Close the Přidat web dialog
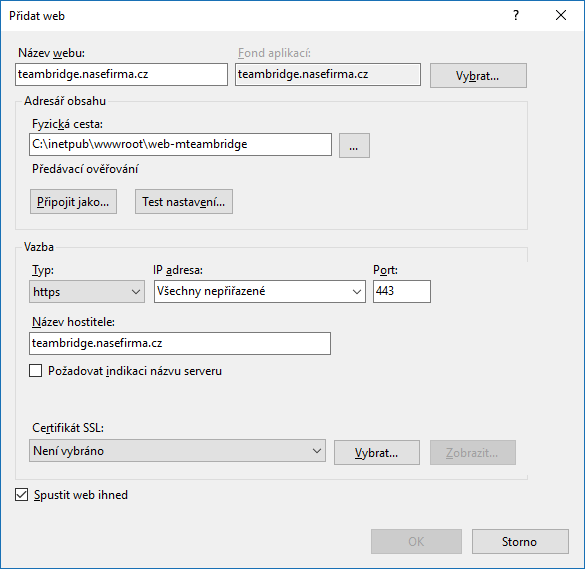The width and height of the screenshot is (585, 569). (x=561, y=15)
